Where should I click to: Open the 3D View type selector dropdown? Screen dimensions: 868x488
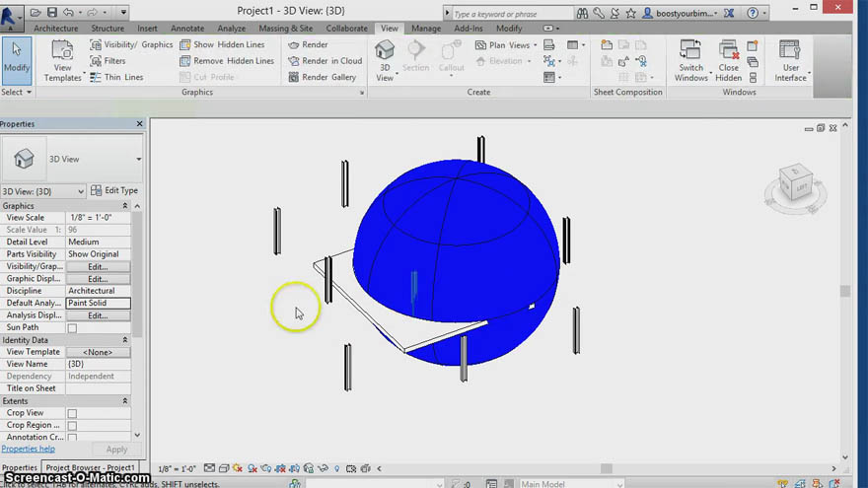click(138, 160)
